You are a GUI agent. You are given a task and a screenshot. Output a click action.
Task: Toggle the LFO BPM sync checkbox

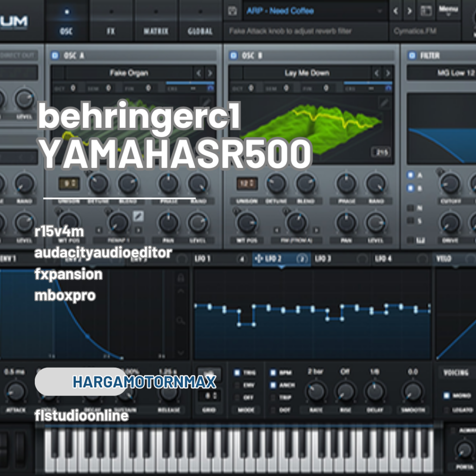click(273, 372)
